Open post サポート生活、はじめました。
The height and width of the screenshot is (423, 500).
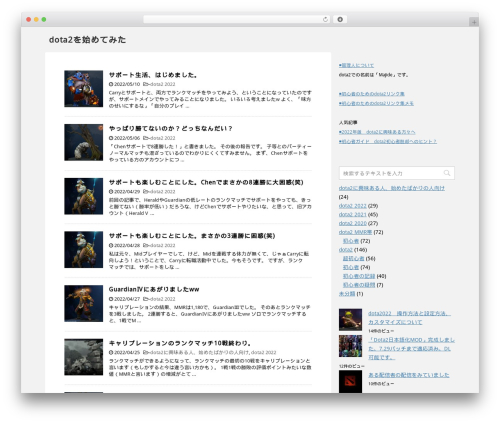click(153, 75)
